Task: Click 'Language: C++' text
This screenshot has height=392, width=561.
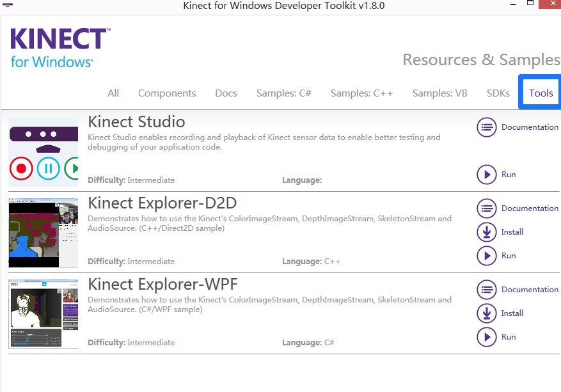Action: 311,262
